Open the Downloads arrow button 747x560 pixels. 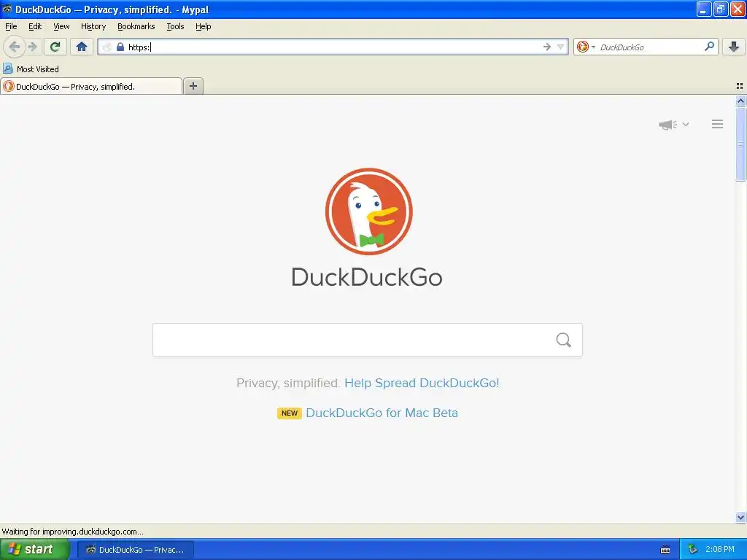[x=734, y=47]
